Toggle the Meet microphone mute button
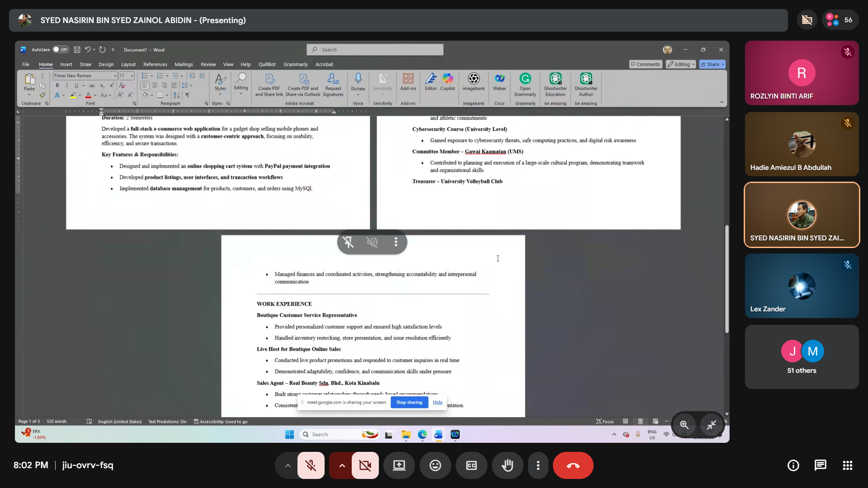The image size is (868, 488). [311, 465]
